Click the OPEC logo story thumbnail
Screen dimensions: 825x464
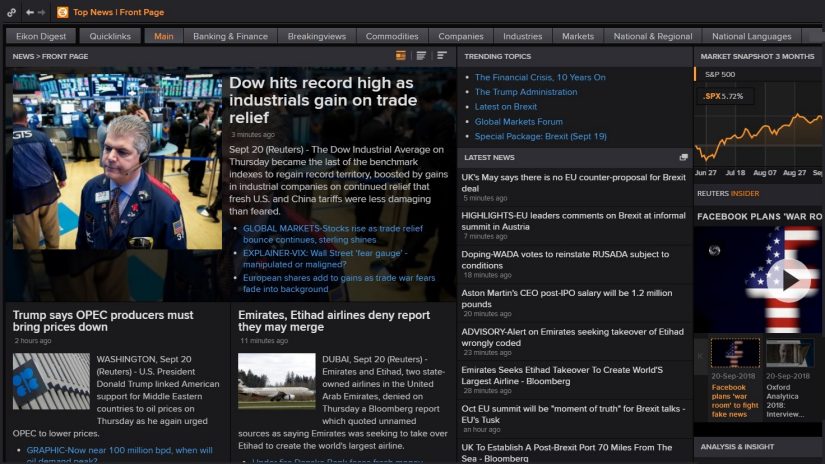[51, 382]
